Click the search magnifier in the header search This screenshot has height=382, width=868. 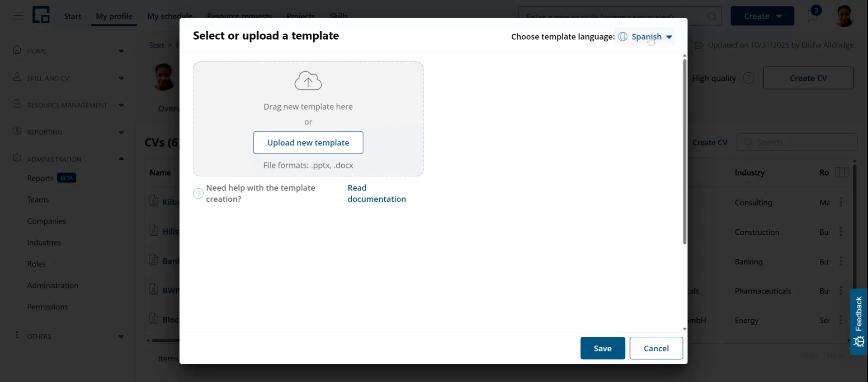pyautogui.click(x=712, y=17)
